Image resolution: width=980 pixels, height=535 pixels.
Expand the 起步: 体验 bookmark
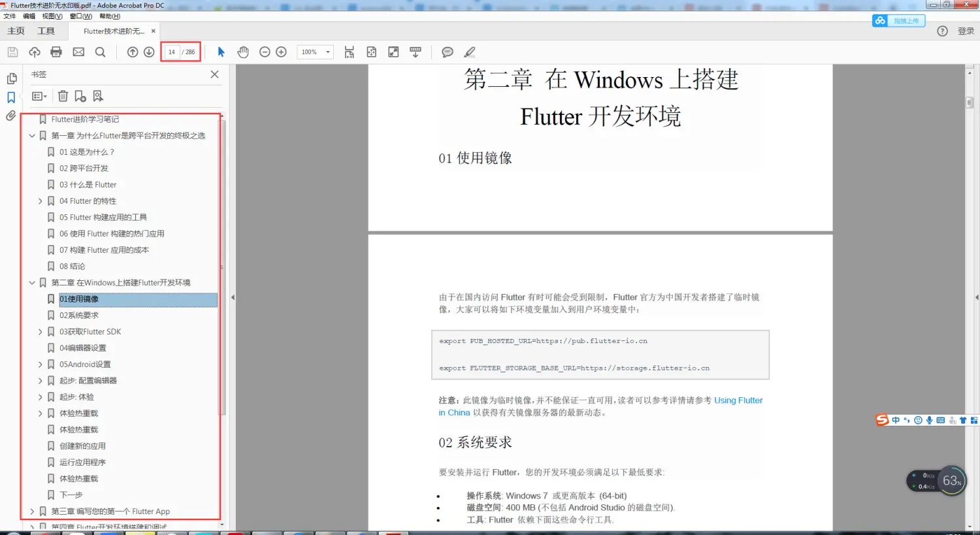[x=41, y=397]
